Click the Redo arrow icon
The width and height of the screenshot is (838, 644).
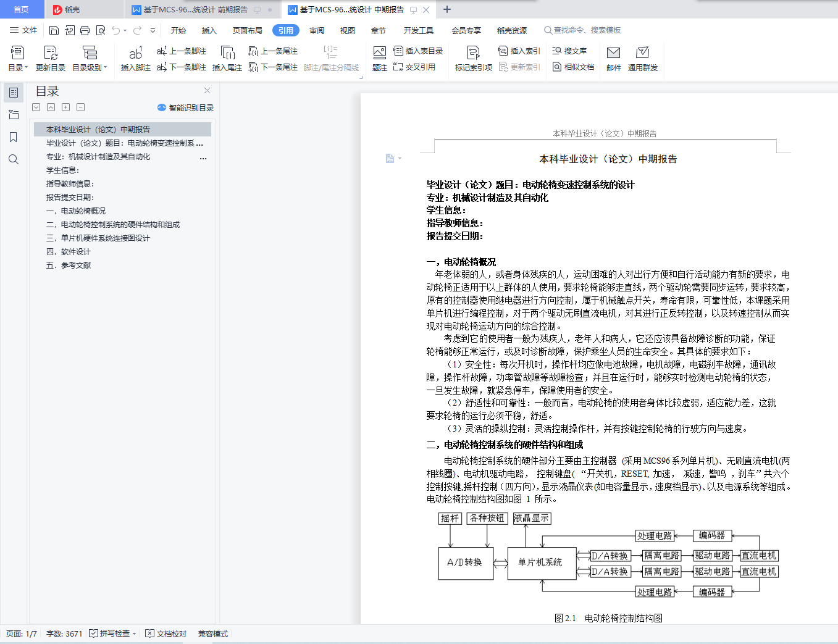click(x=137, y=30)
